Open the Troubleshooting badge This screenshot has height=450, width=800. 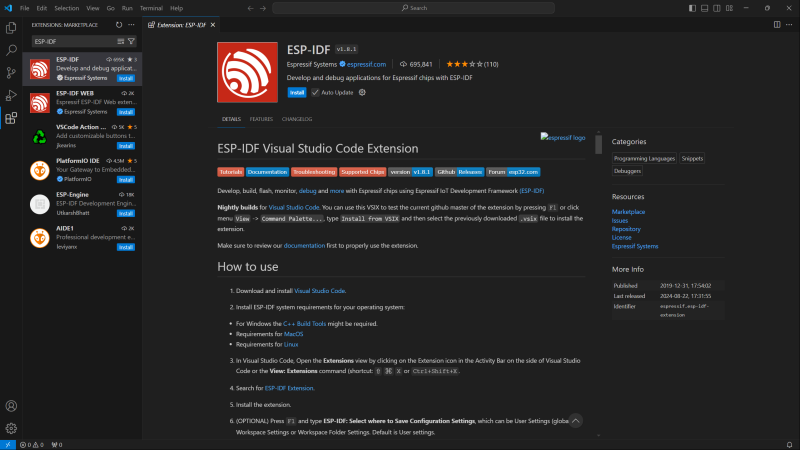pos(314,172)
